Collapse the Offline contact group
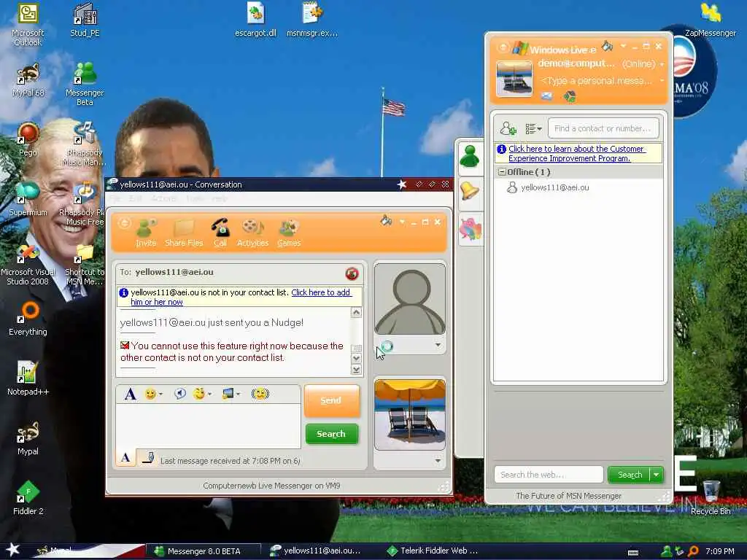This screenshot has height=560, width=747. pos(502,172)
